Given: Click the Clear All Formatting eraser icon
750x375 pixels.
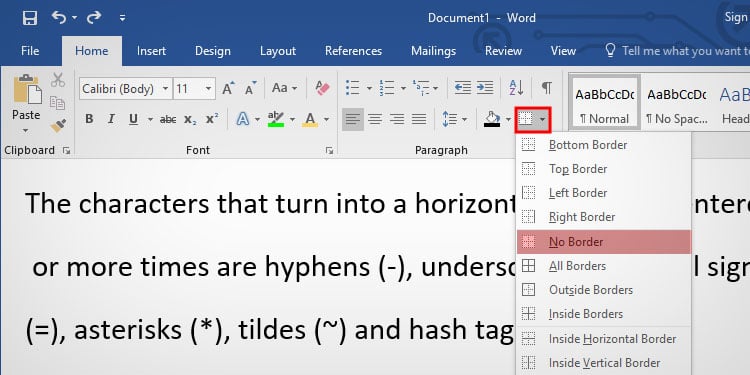Looking at the screenshot, I should pos(322,88).
